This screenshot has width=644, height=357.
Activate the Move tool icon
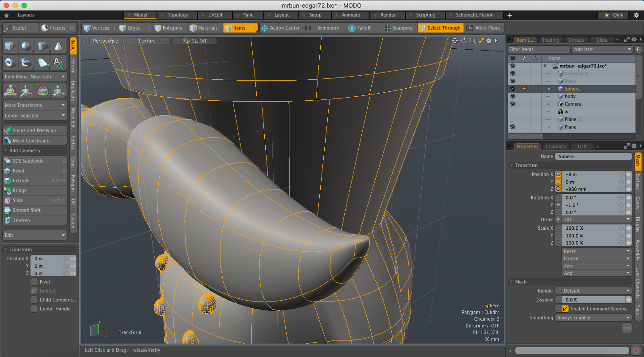pyautogui.click(x=26, y=91)
